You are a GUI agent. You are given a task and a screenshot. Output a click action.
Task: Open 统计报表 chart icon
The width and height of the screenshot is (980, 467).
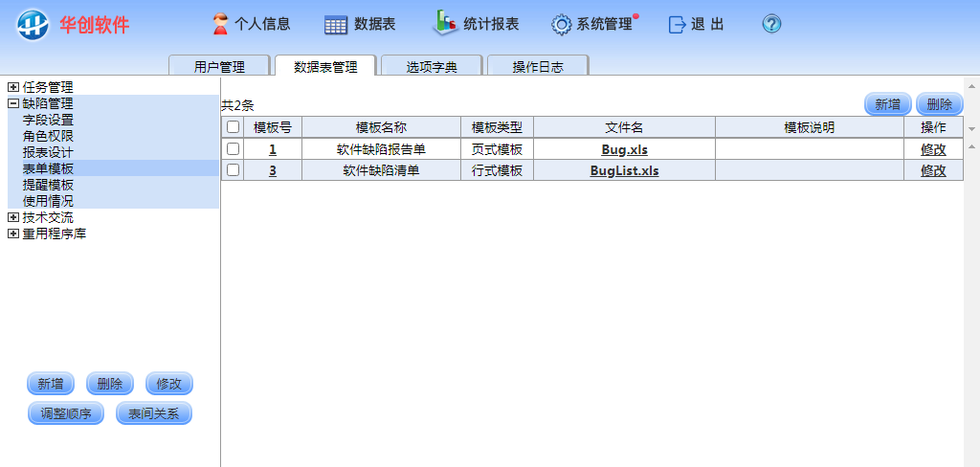[445, 23]
